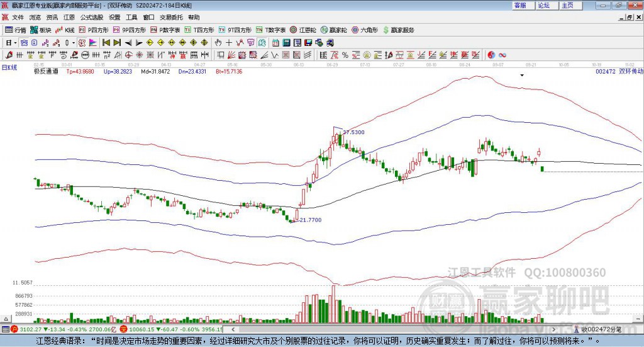This screenshot has height=347, width=644.
Task: Select the Gann fan angle tool
Action: tap(231, 55)
